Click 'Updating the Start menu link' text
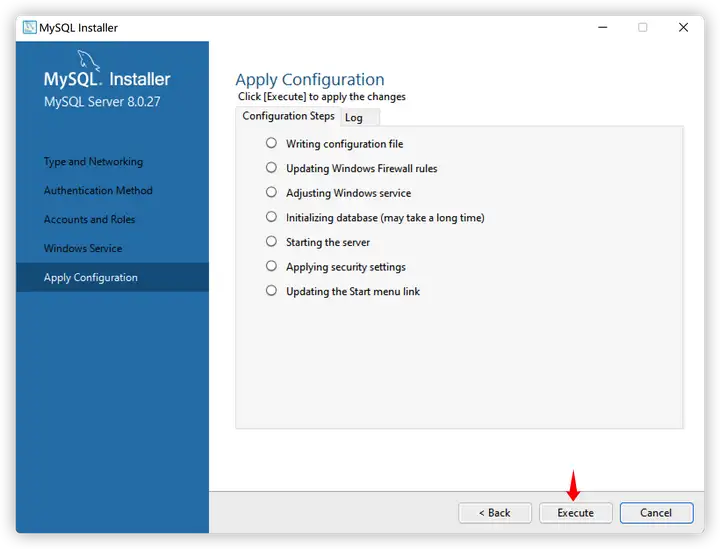Image resolution: width=720 pixels, height=549 pixels. click(x=353, y=291)
